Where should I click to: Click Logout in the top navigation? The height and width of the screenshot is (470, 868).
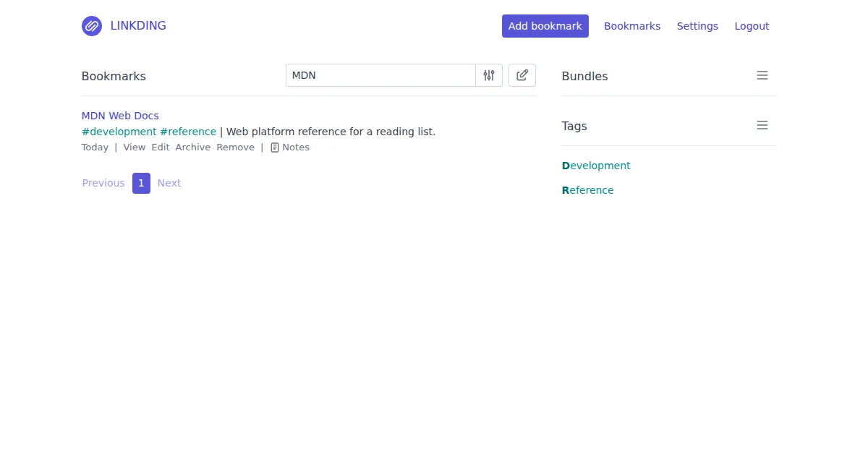click(752, 26)
